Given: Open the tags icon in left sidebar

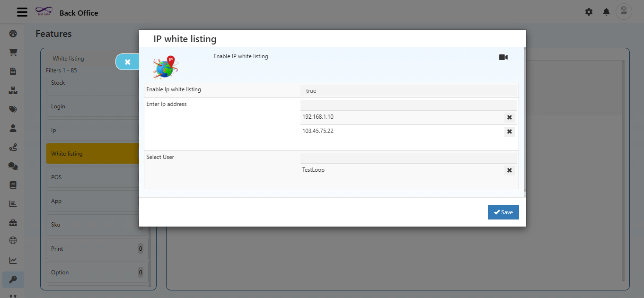Looking at the screenshot, I should click(13, 109).
